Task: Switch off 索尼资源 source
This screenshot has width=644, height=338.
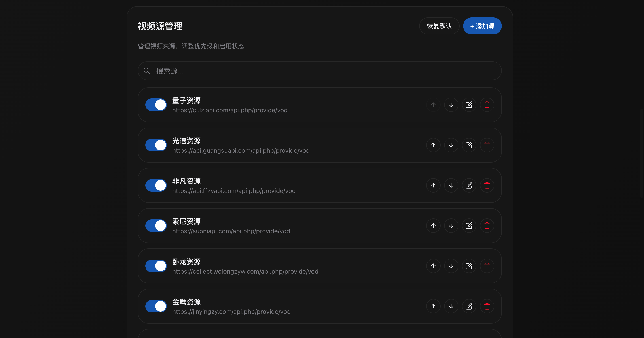Action: (x=156, y=226)
